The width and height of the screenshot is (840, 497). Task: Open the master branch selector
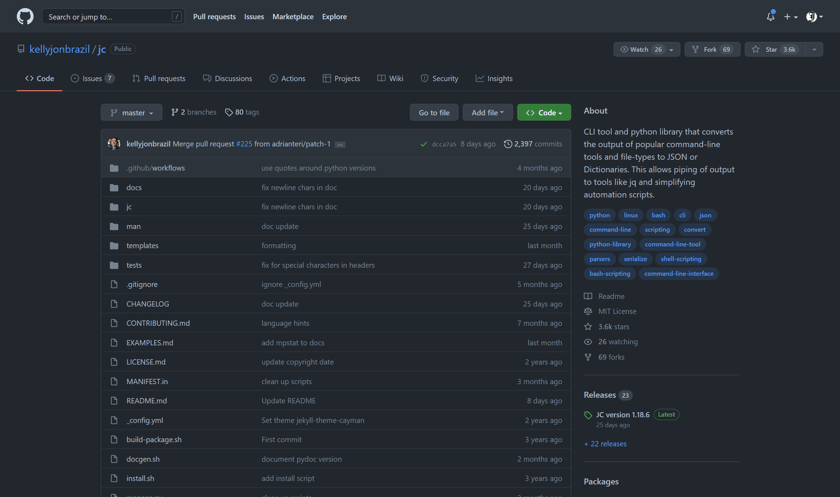pos(131,112)
